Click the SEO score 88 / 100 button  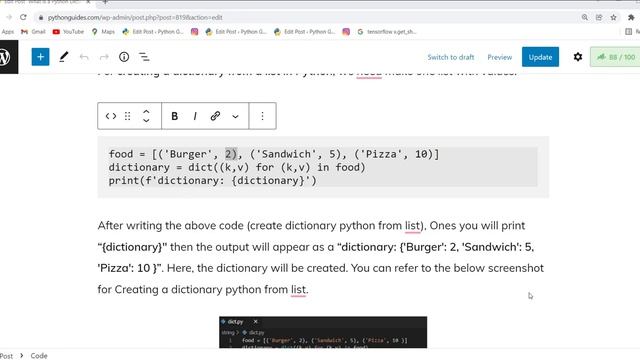[x=615, y=57]
